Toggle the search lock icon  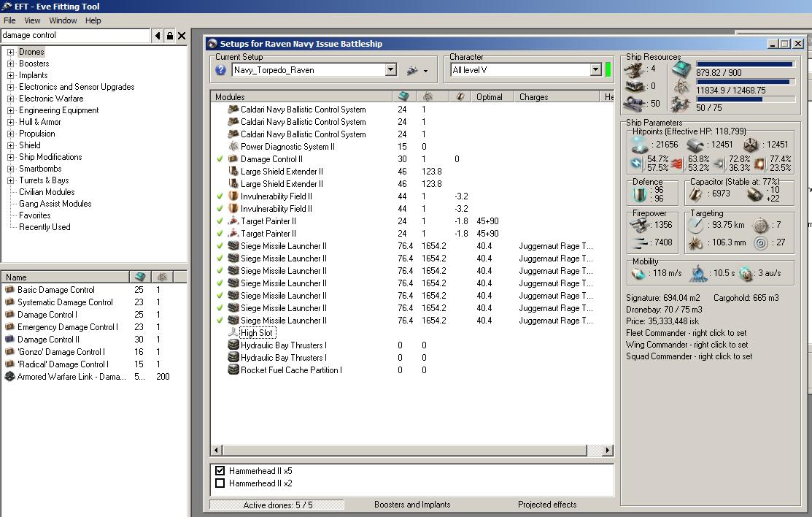(x=170, y=36)
